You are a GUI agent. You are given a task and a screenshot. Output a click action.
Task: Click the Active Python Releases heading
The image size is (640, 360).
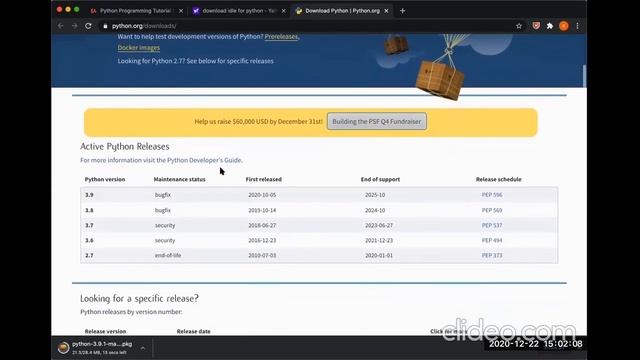coord(124,147)
